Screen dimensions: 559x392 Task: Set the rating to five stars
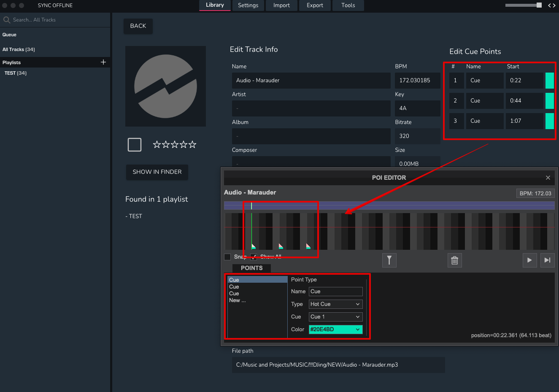(192, 145)
